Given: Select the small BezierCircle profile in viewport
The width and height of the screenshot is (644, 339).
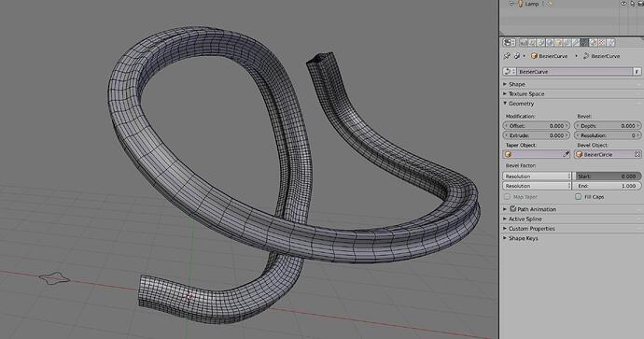Looking at the screenshot, I should 54,278.
